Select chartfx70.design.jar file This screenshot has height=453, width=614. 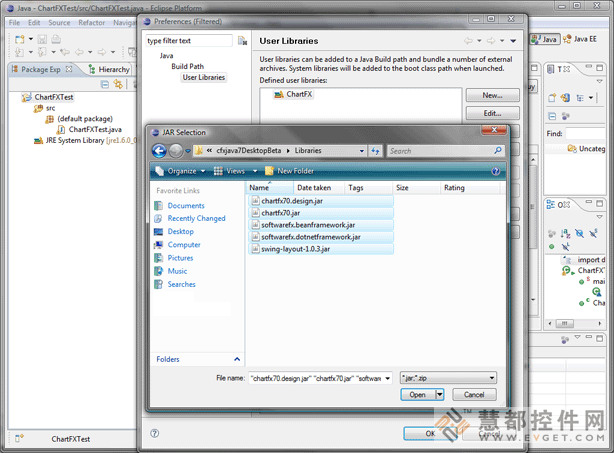tap(321, 201)
